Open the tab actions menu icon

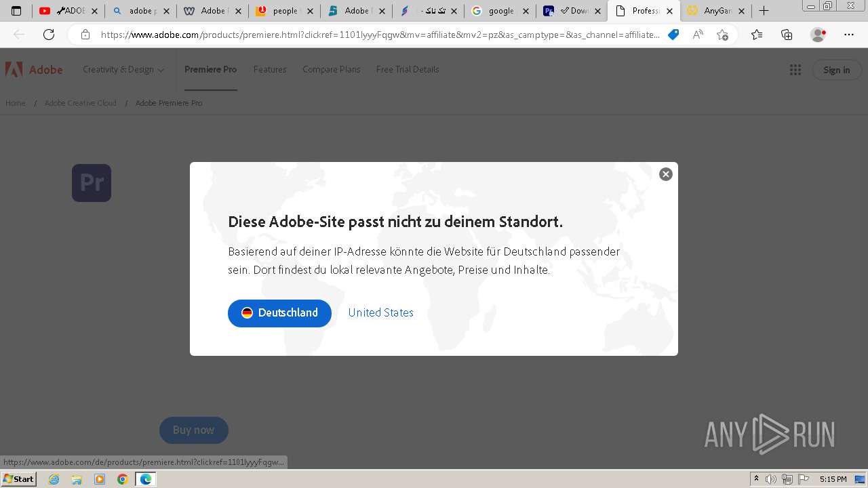click(16, 11)
